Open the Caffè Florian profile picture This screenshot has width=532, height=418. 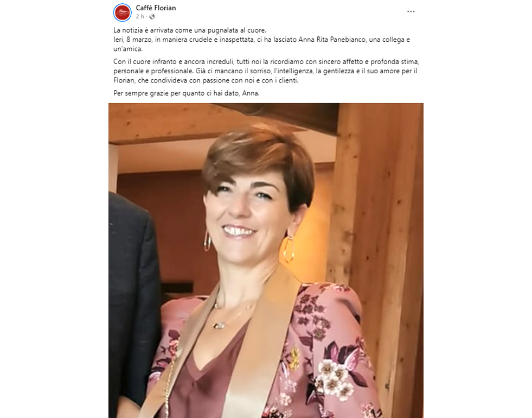pos(122,12)
